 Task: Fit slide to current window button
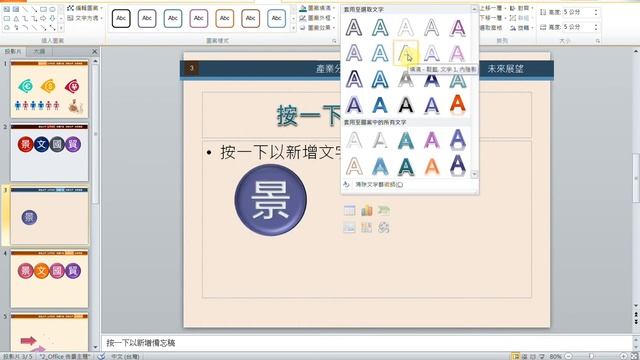click(x=634, y=356)
